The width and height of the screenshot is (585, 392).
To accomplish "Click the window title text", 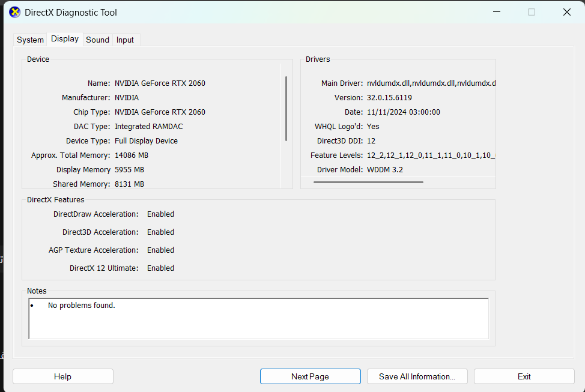I will click(71, 12).
